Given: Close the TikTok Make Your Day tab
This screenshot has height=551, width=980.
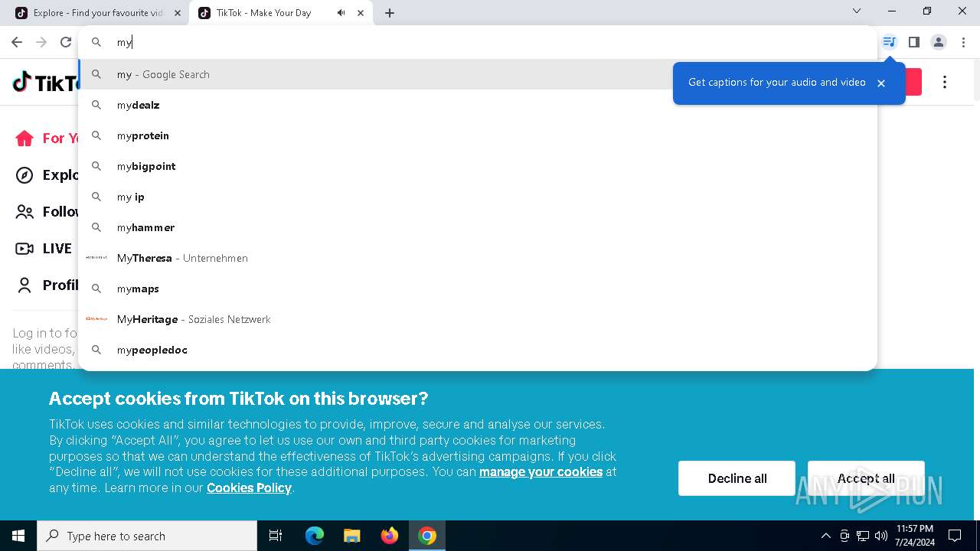Looking at the screenshot, I should point(361,13).
